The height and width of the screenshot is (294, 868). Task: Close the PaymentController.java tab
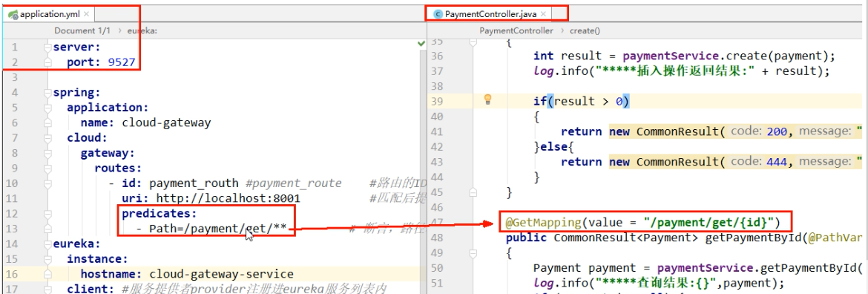544,14
